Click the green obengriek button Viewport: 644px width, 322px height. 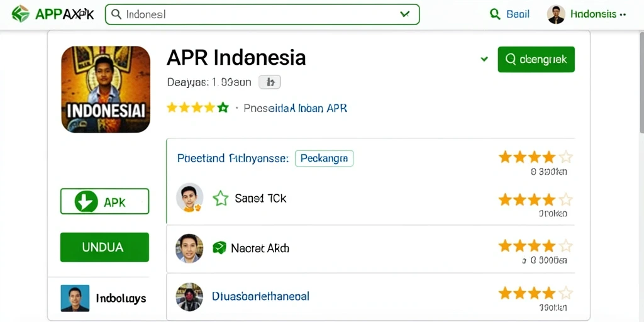536,59
